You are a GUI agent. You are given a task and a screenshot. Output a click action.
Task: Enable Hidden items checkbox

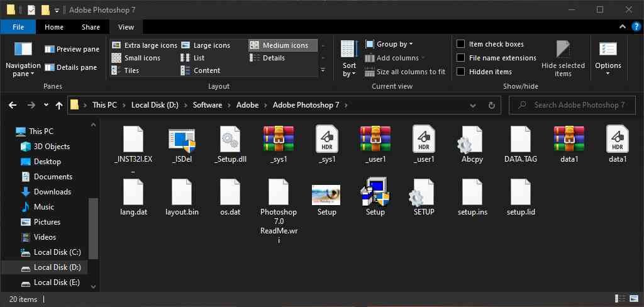tap(461, 72)
